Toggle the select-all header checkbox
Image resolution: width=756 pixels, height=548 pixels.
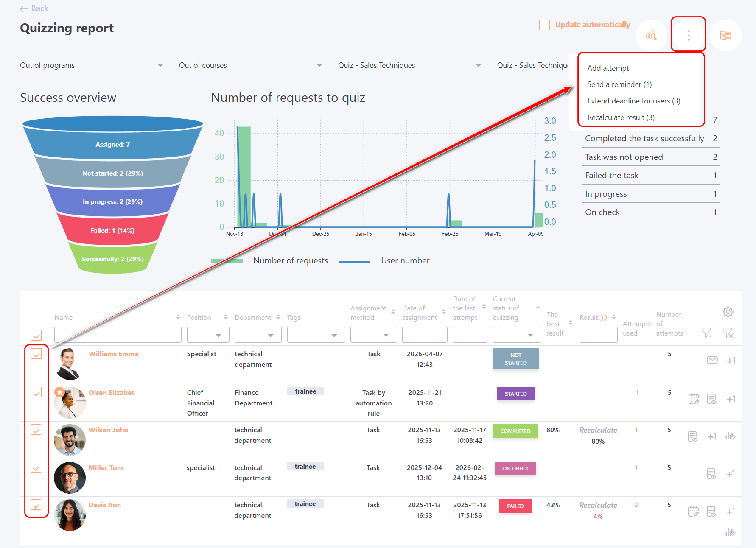pyautogui.click(x=36, y=336)
